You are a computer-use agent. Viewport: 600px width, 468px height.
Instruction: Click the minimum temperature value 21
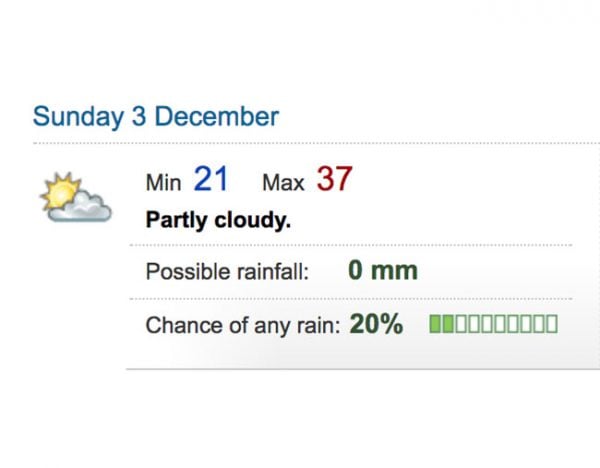click(x=211, y=178)
